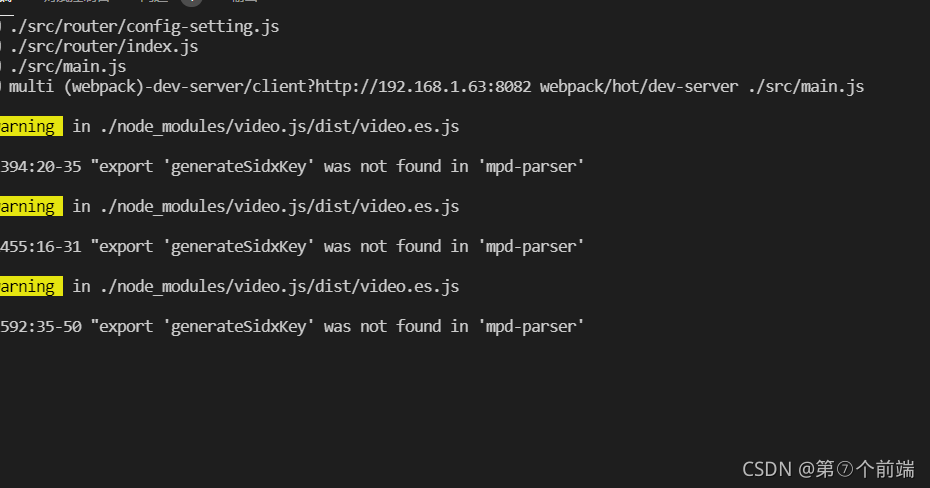Click 'mpd-parser' in the 592 warning message
This screenshot has width=930, height=488.
pyautogui.click(x=531, y=327)
